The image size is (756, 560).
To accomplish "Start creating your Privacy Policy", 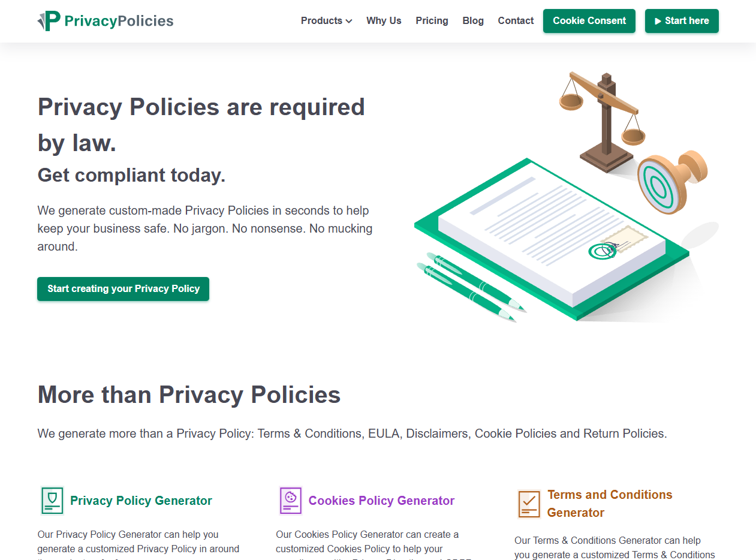I will (x=123, y=289).
